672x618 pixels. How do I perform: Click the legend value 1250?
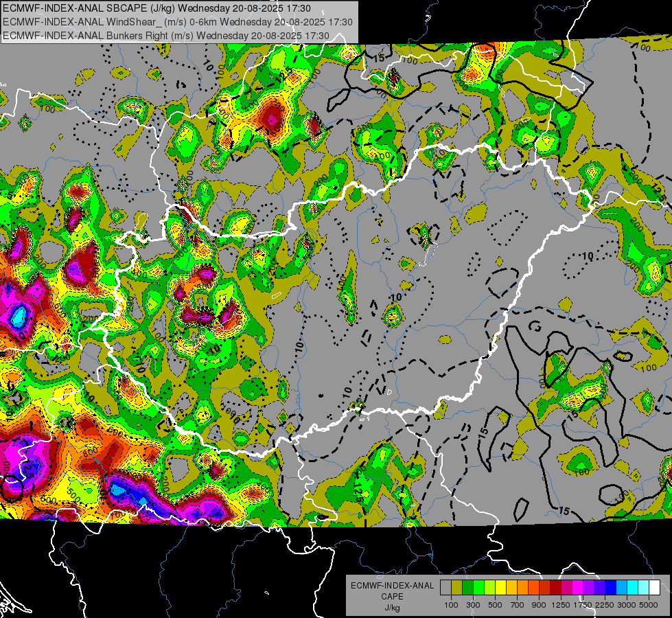[x=561, y=605]
